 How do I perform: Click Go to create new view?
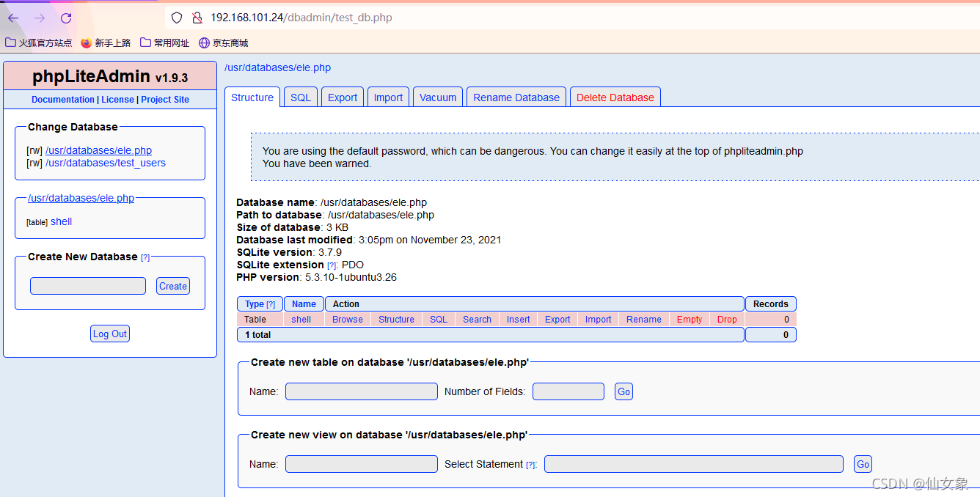(863, 464)
